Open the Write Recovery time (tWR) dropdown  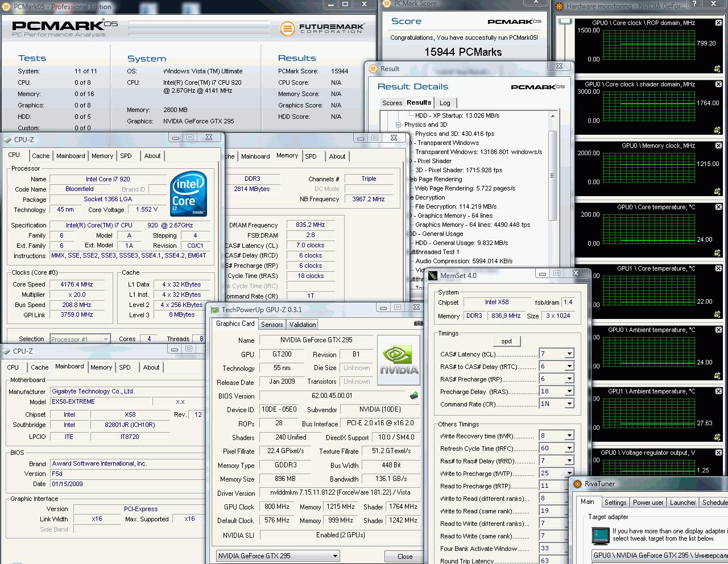[x=569, y=436]
